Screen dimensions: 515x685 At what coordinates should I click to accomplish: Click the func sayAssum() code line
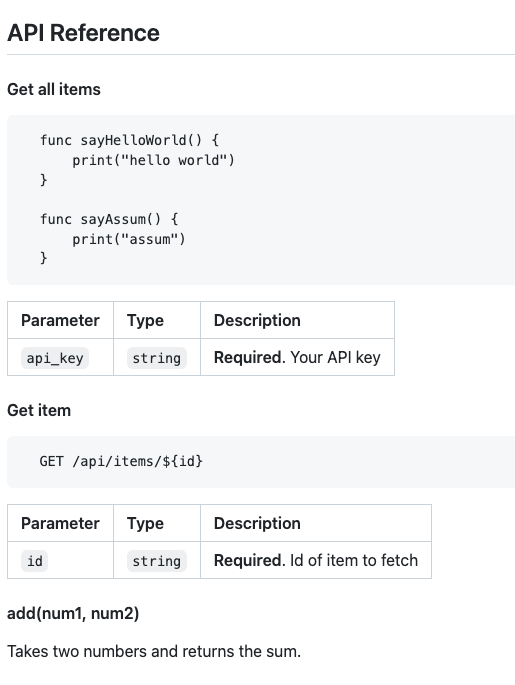click(109, 219)
